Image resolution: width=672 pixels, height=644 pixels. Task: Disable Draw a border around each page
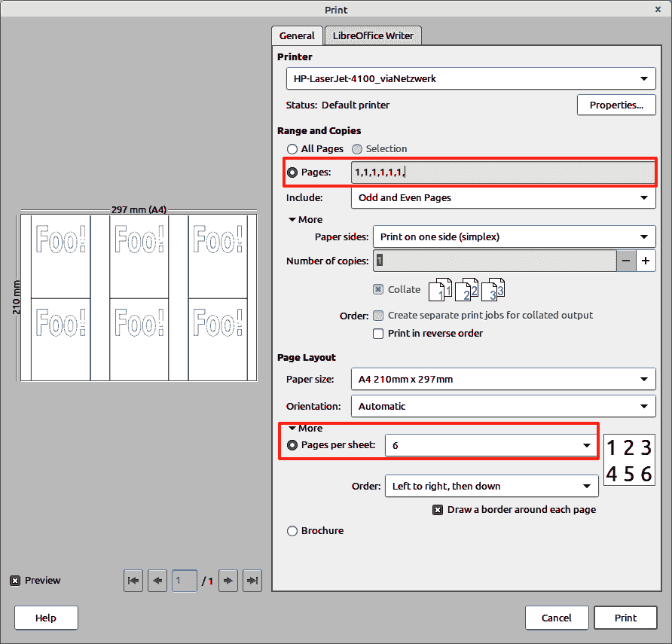pyautogui.click(x=438, y=509)
